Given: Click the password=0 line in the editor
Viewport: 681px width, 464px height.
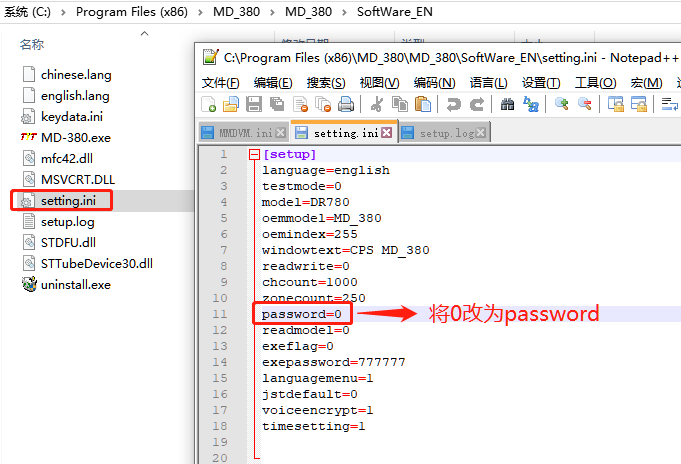Looking at the screenshot, I should point(301,315).
